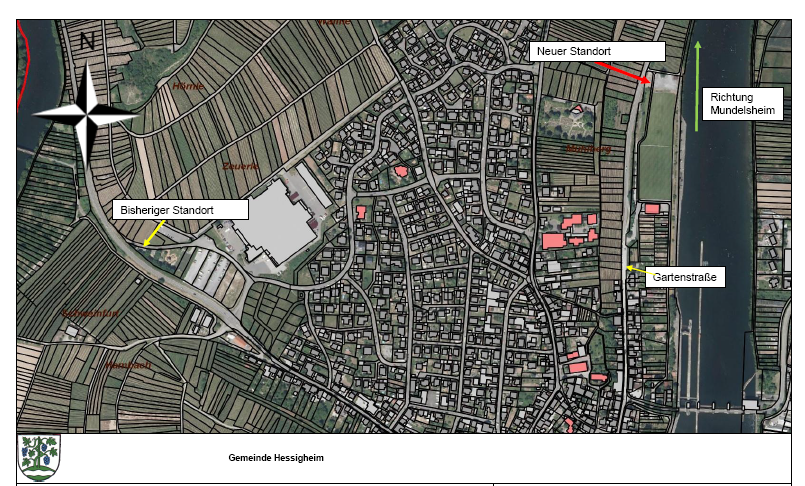The image size is (805, 486).
Task: Click the letter N above compass
Action: 87,41
